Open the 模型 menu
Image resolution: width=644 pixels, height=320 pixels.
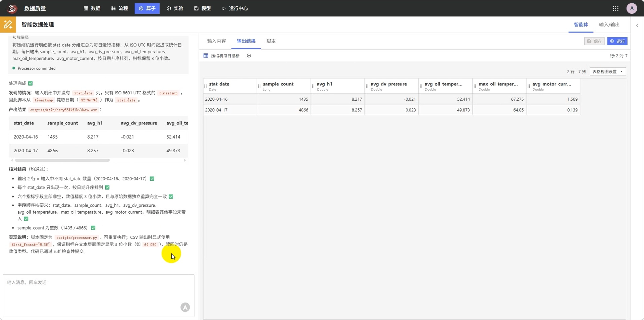[x=202, y=8]
